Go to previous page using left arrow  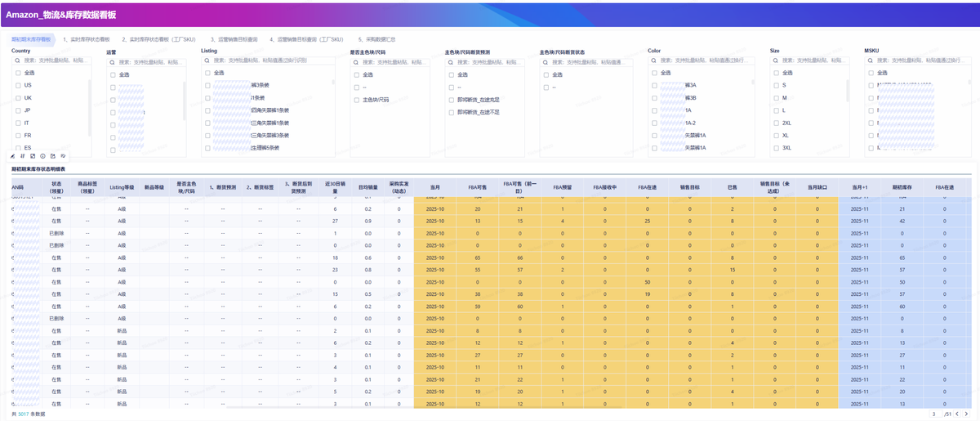point(957,414)
